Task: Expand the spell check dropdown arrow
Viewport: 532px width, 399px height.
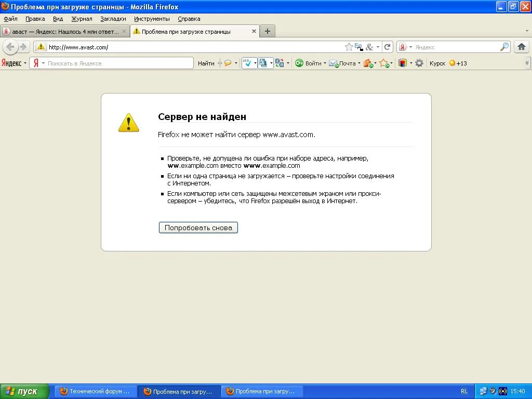Action: tap(255, 63)
